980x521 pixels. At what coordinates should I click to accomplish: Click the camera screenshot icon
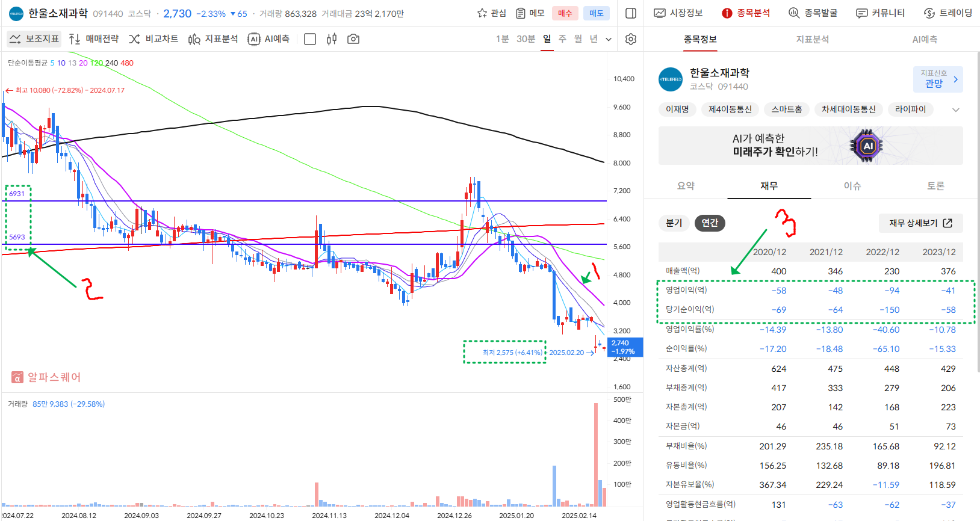(353, 39)
